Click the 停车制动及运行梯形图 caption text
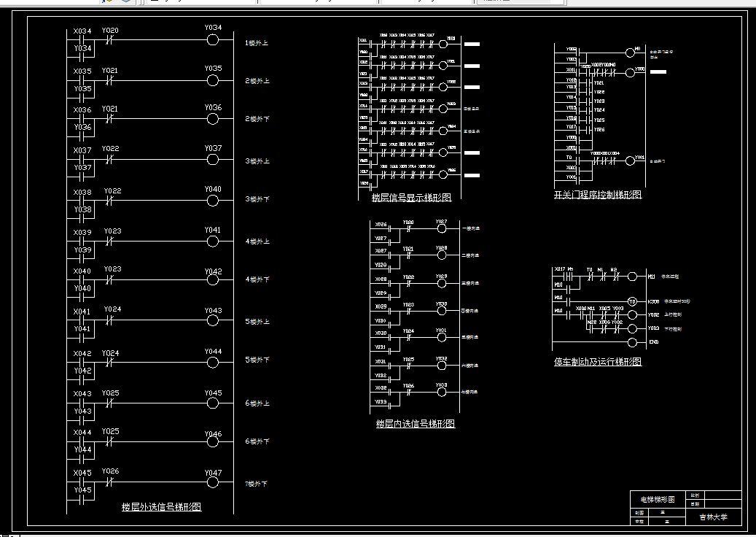 tap(601, 360)
